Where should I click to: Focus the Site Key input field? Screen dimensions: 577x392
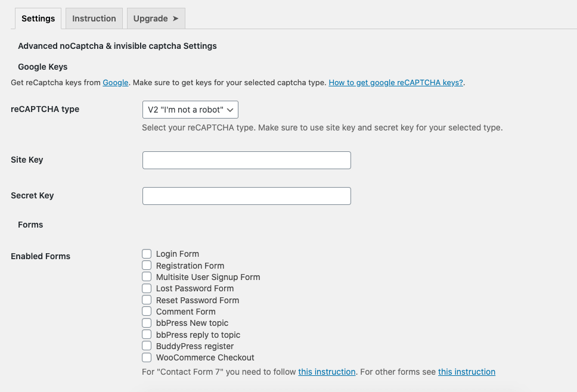pyautogui.click(x=247, y=160)
